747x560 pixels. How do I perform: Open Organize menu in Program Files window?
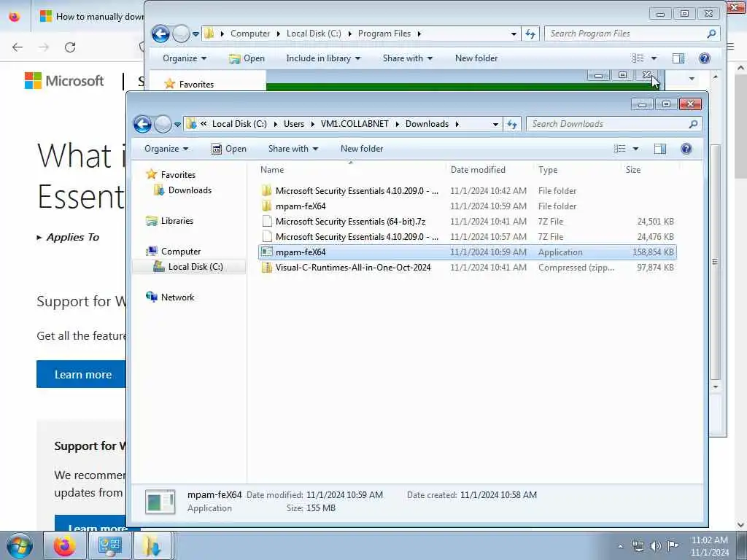point(185,58)
